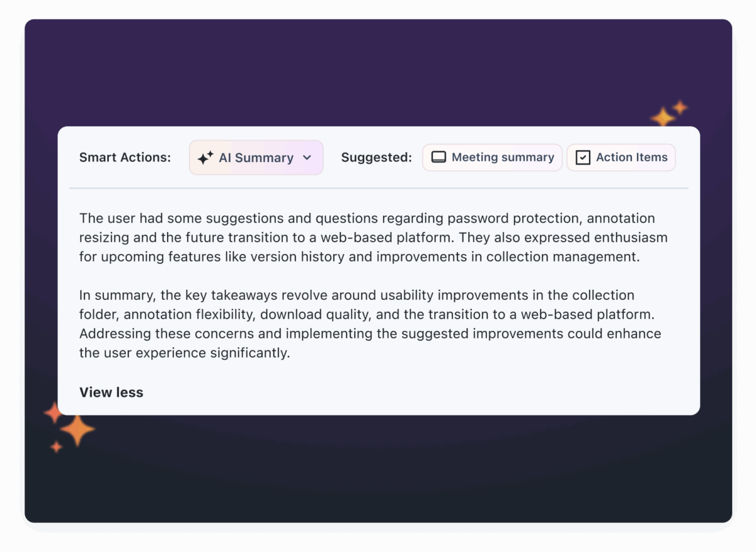Screen dimensions: 756x552
Task: Select the 'Suggested' section label
Action: pyautogui.click(x=376, y=158)
